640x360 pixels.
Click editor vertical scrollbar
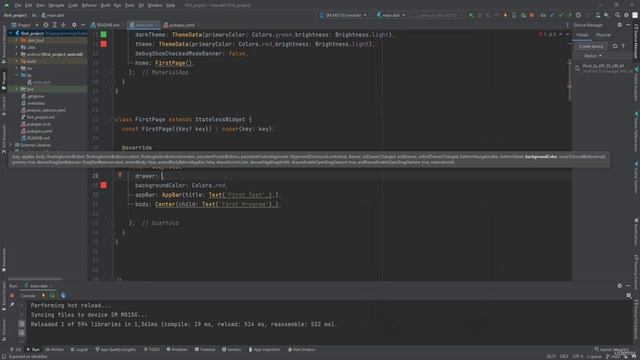569,80
